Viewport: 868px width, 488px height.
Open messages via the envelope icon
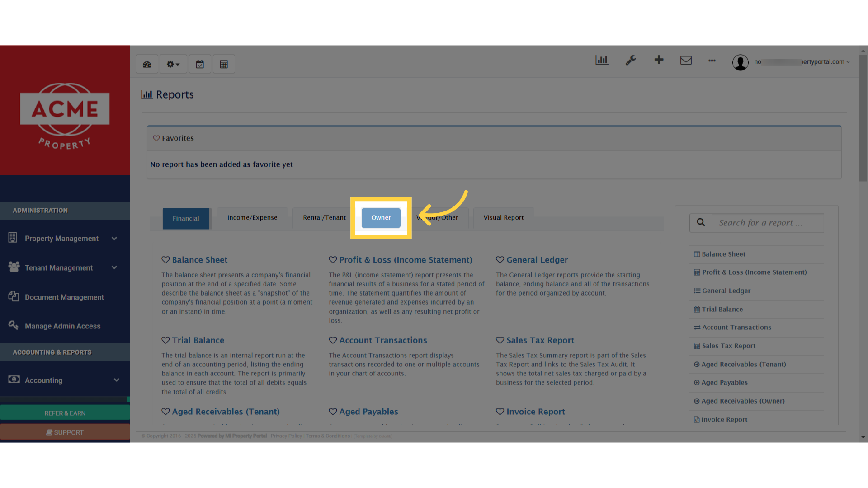(686, 60)
